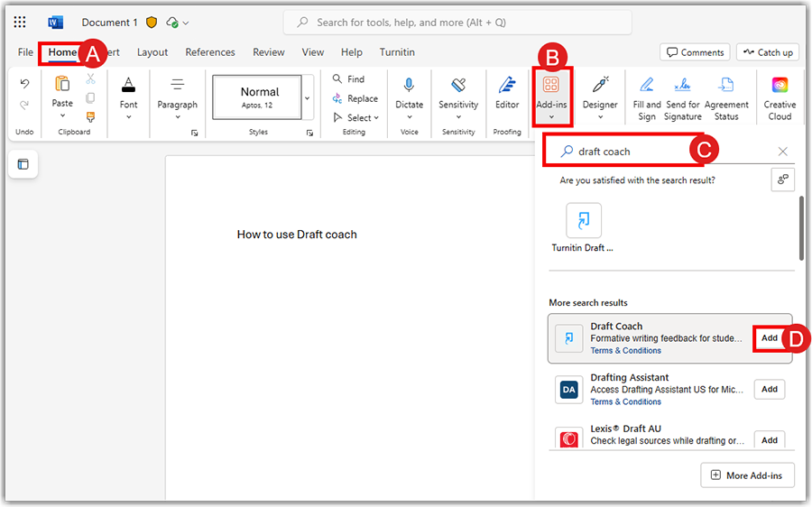Screen dimensions: 812x507
Task: Open the app launcher waffle icon
Action: coord(20,23)
